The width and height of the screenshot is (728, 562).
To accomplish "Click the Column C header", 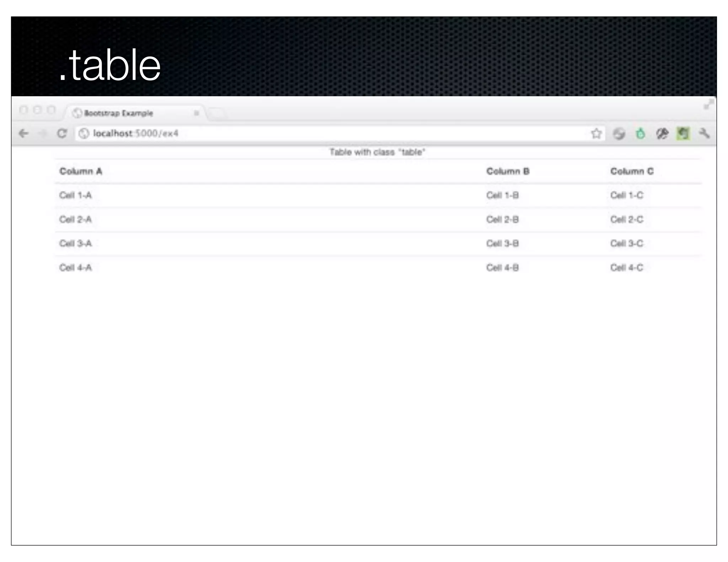I will pos(632,172).
